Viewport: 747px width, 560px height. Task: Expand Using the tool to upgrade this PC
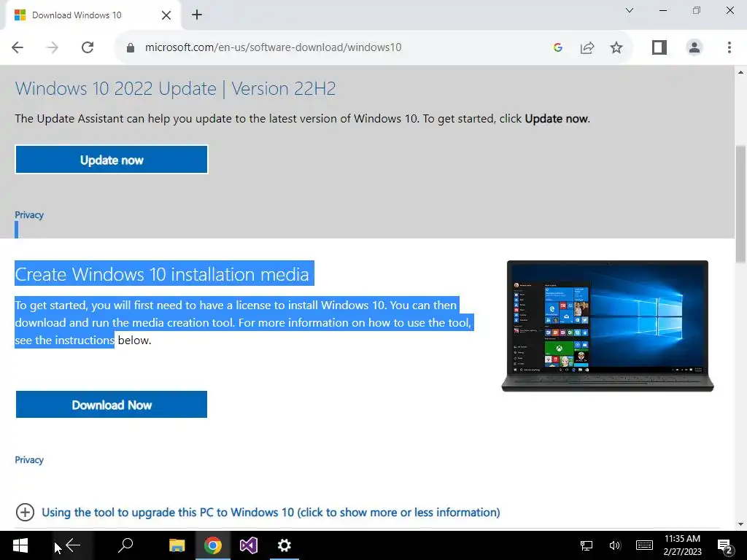[271, 513]
